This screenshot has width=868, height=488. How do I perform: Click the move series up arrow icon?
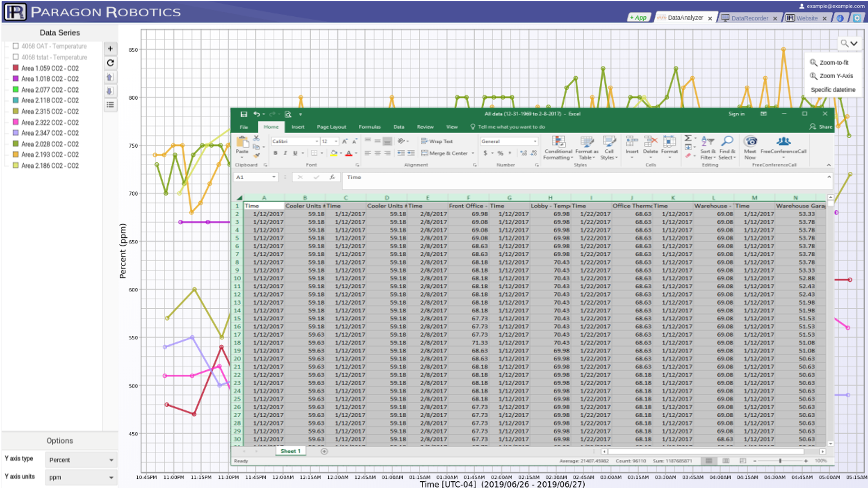(110, 77)
